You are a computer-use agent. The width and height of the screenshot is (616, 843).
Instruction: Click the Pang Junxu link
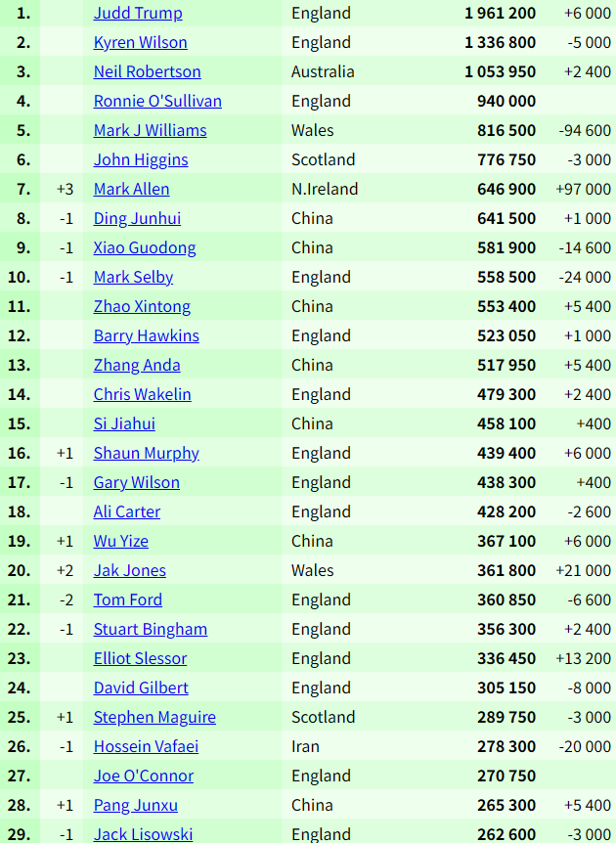(x=135, y=806)
